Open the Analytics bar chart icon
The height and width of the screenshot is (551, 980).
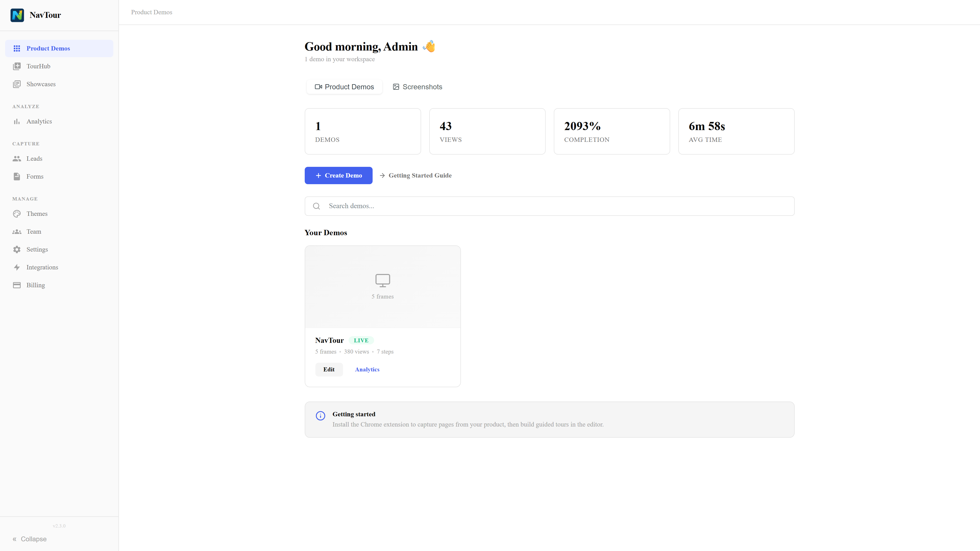pos(17,121)
